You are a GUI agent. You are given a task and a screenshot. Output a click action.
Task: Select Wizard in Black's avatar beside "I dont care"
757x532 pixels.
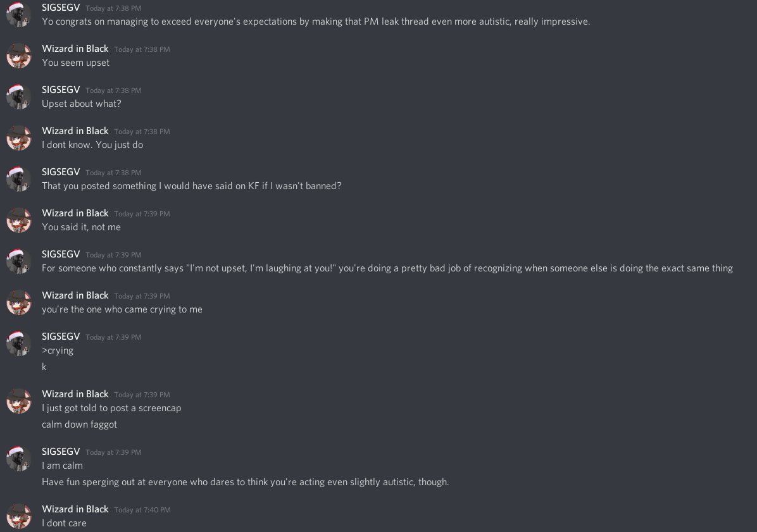tap(19, 516)
